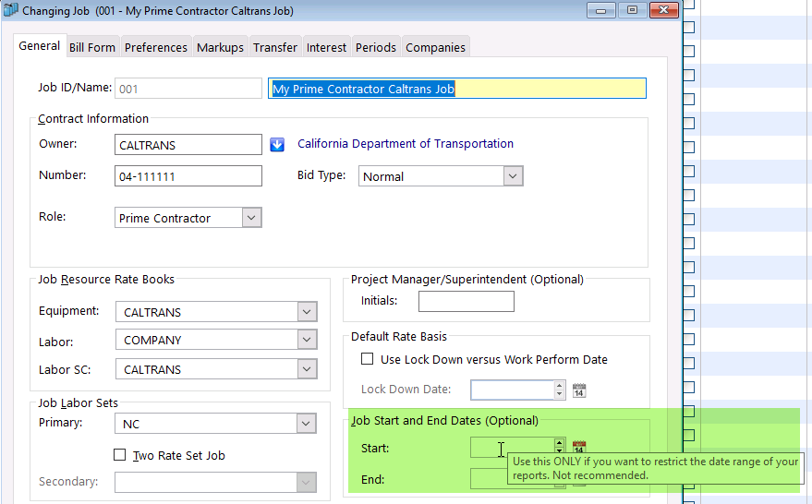
Task: Open the Equipment rate book dropdown
Action: point(307,311)
